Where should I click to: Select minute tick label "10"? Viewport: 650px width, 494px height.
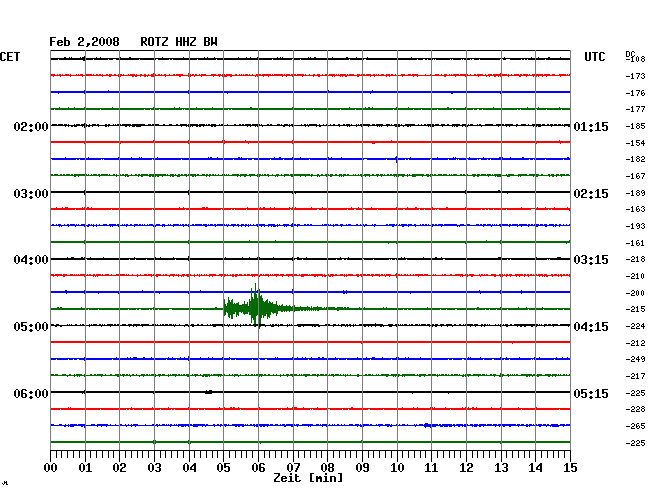click(397, 468)
